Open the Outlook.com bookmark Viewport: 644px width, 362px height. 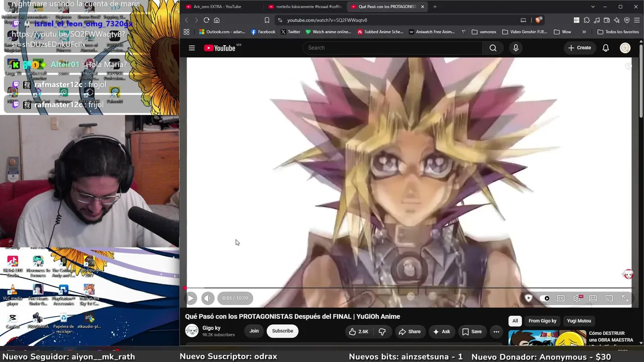pos(222,32)
